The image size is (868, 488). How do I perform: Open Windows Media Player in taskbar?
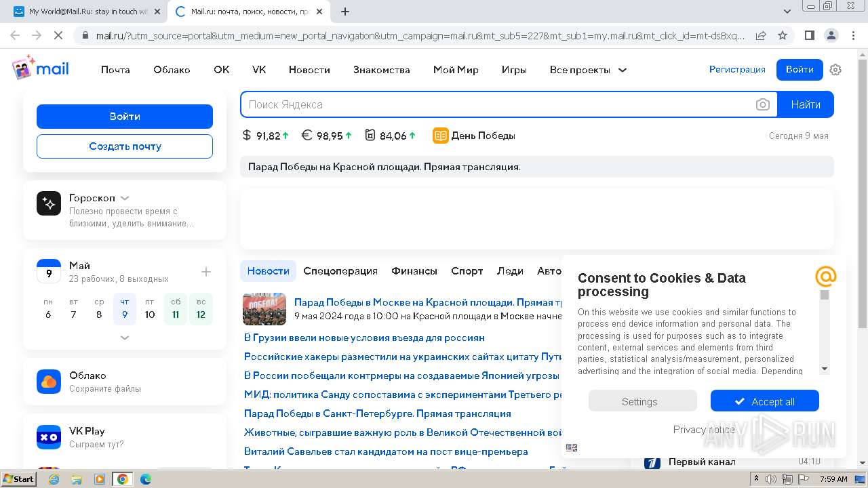[100, 479]
